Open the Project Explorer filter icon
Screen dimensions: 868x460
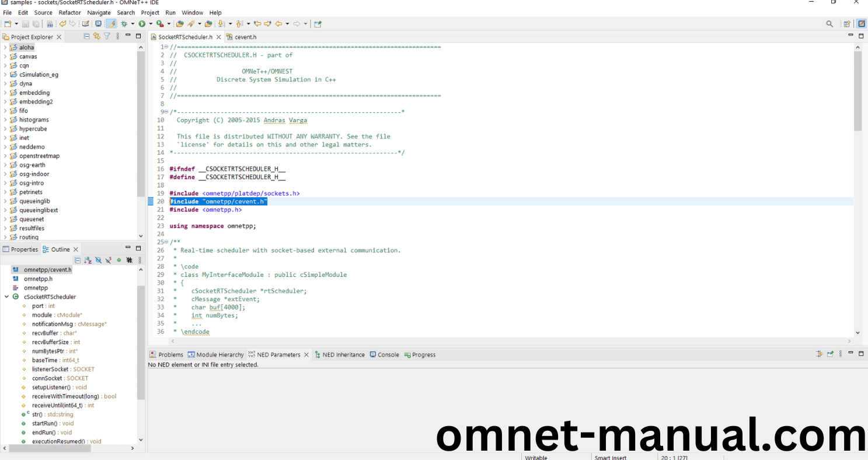pos(107,36)
